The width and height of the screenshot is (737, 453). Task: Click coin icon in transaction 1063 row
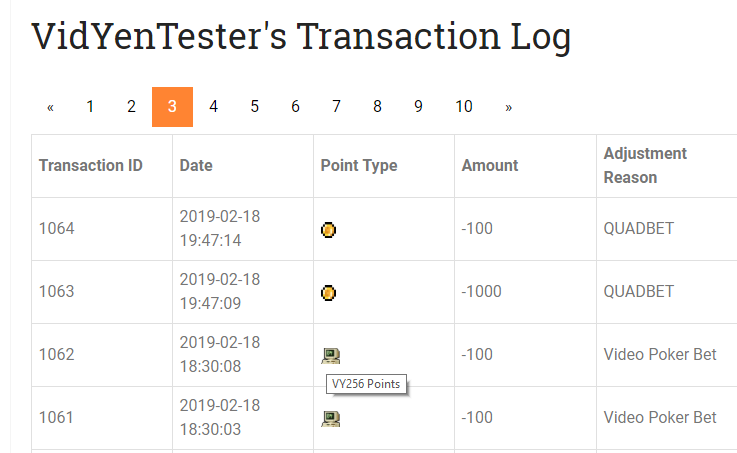point(328,293)
